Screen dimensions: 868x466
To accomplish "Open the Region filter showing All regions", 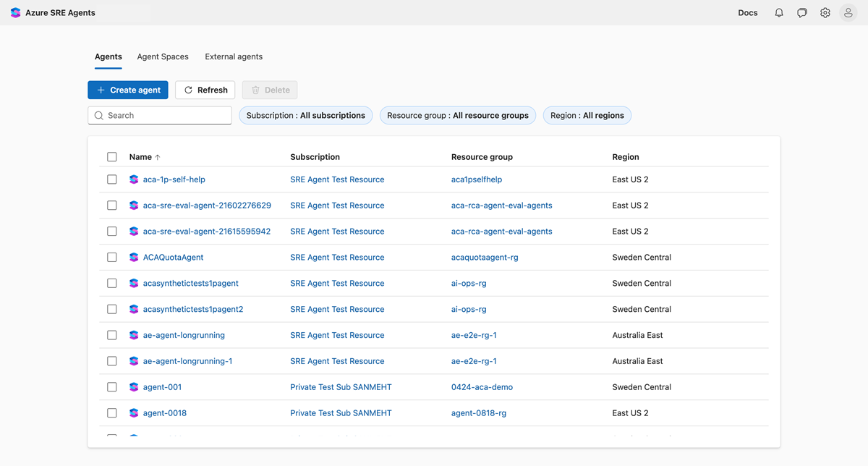I will click(587, 115).
